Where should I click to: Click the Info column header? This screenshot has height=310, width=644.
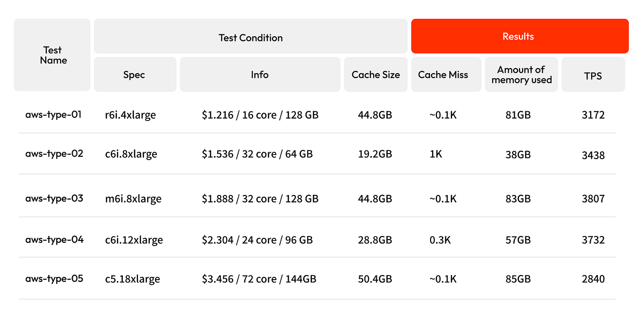pyautogui.click(x=260, y=75)
